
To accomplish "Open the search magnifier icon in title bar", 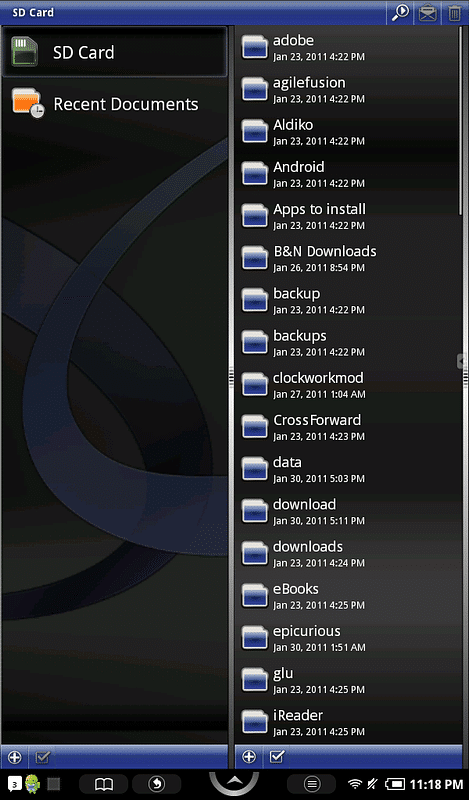I will point(400,12).
